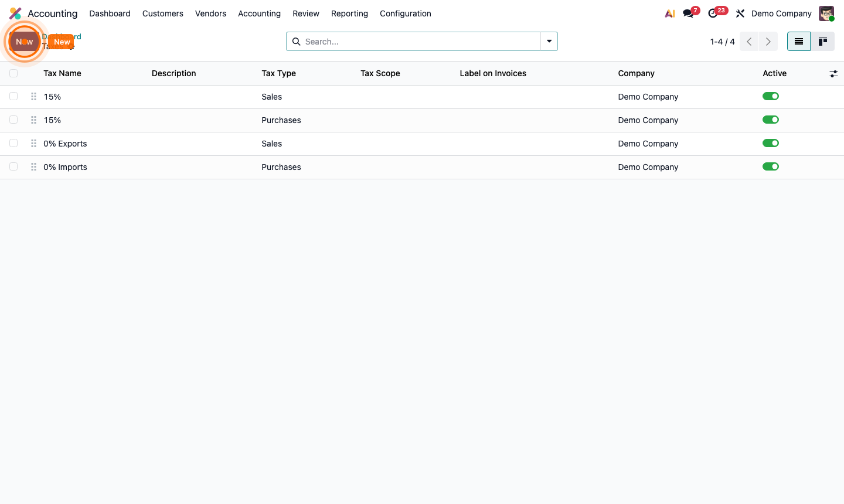This screenshot has height=504, width=844.
Task: Open the user avatar menu
Action: 826,13
